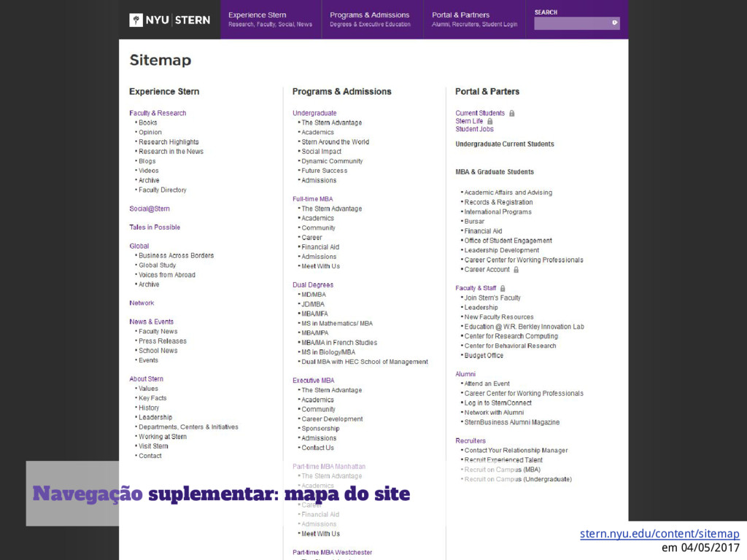The image size is (747, 560).
Task: Click the lock icon beside Current Students
Action: click(x=511, y=113)
